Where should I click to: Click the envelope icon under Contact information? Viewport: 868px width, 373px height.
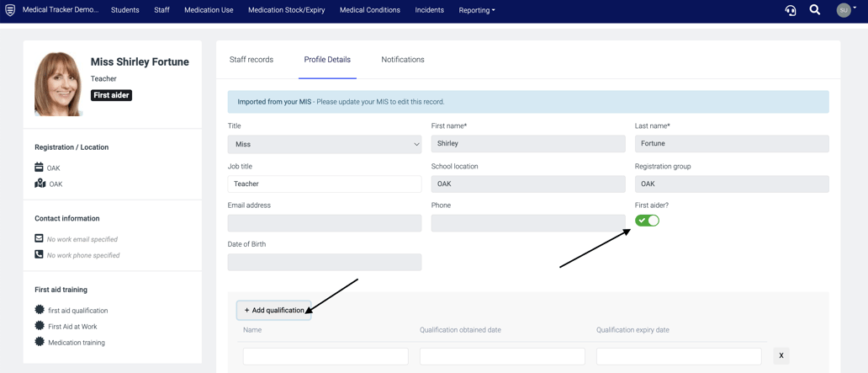coord(40,238)
